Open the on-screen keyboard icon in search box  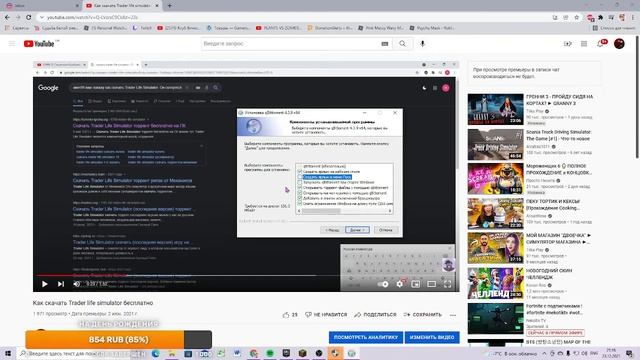[384, 44]
